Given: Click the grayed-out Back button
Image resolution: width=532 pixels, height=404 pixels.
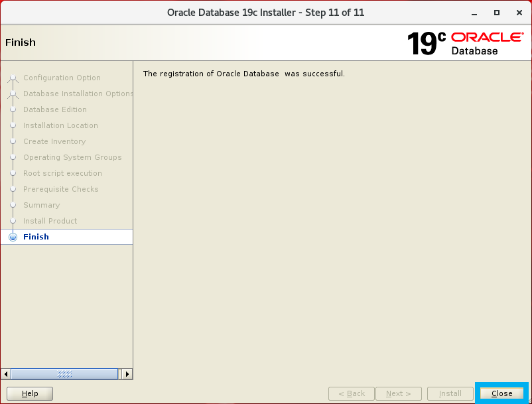Looking at the screenshot, I should coord(352,393).
